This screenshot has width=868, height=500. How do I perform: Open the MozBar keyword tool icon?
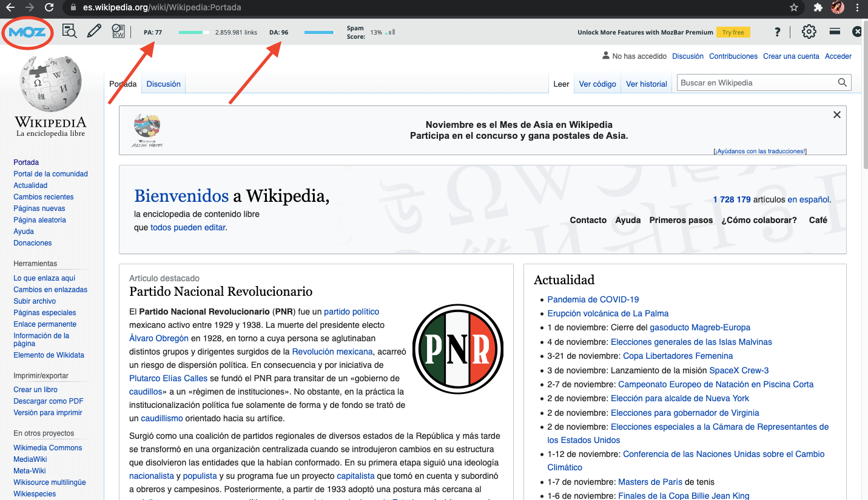tap(119, 32)
